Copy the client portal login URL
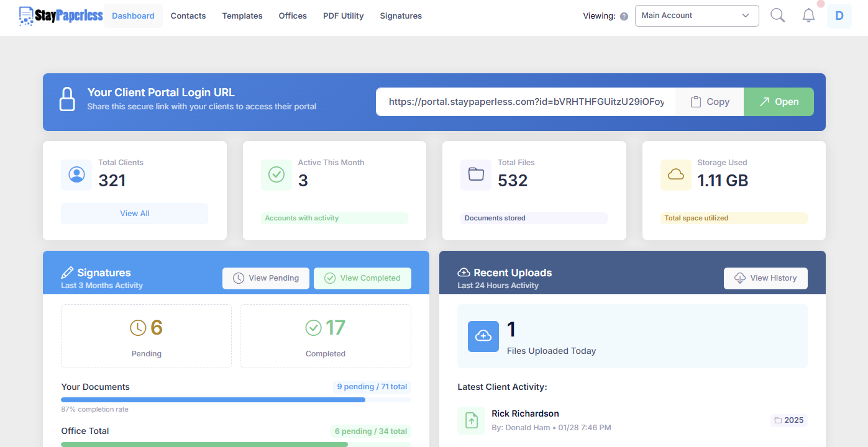 (x=709, y=101)
